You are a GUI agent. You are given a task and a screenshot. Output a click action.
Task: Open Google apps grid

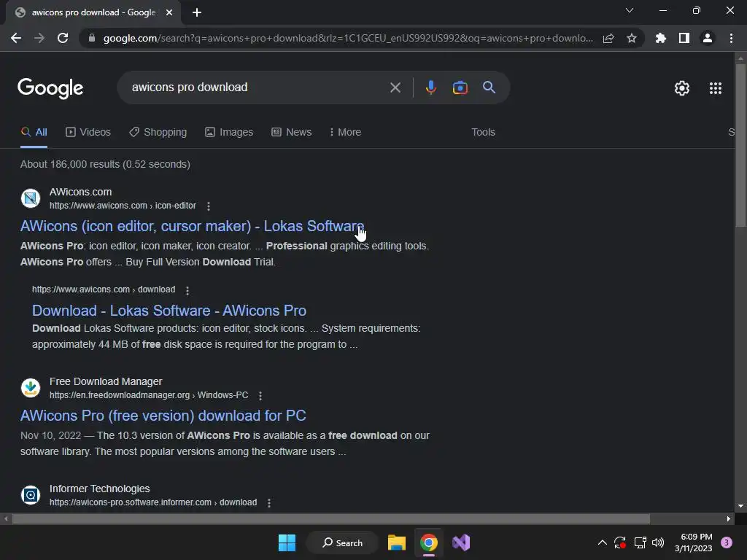[x=715, y=88]
